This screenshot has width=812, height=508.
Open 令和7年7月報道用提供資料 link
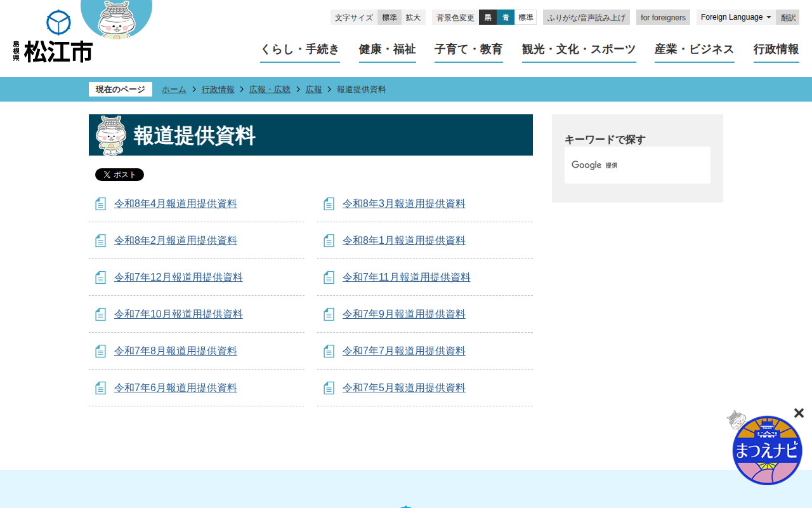click(404, 351)
